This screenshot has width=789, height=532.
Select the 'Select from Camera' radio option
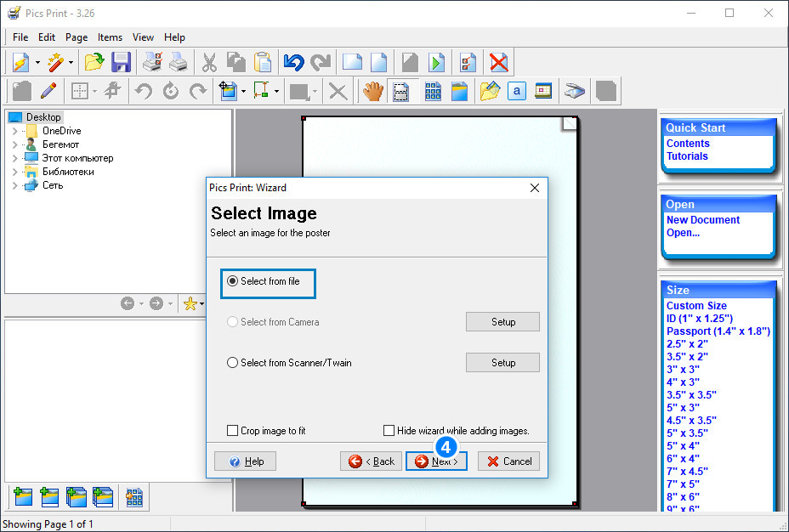(232, 322)
